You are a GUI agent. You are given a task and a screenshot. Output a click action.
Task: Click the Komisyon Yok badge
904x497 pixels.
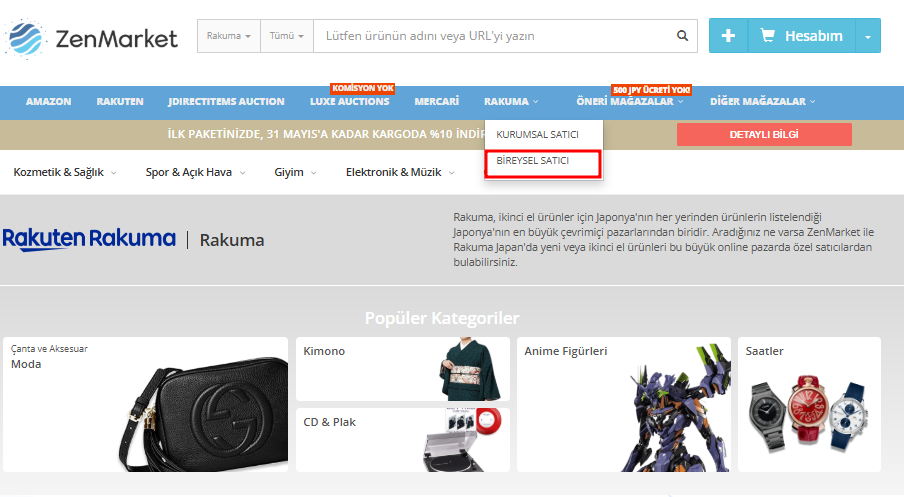(363, 88)
